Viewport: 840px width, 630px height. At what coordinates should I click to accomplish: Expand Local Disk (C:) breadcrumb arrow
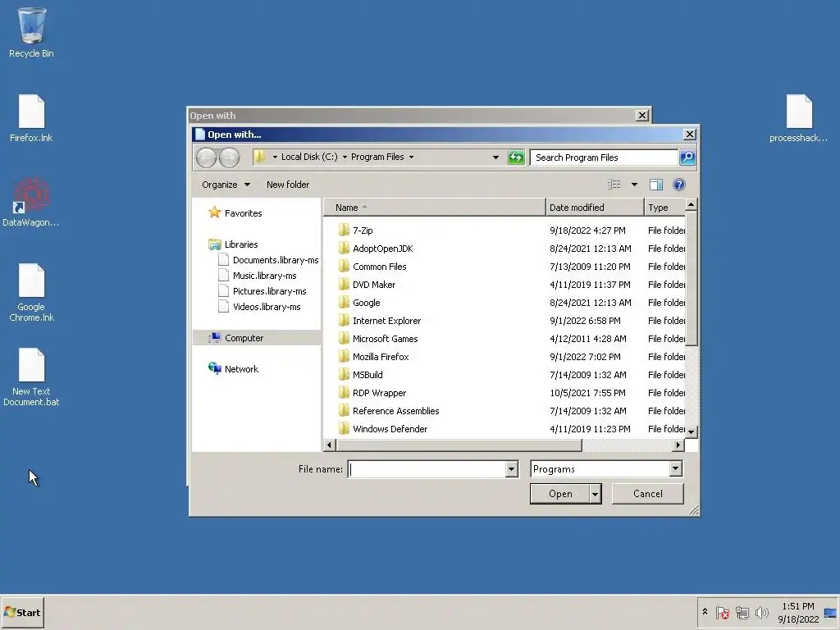(345, 157)
